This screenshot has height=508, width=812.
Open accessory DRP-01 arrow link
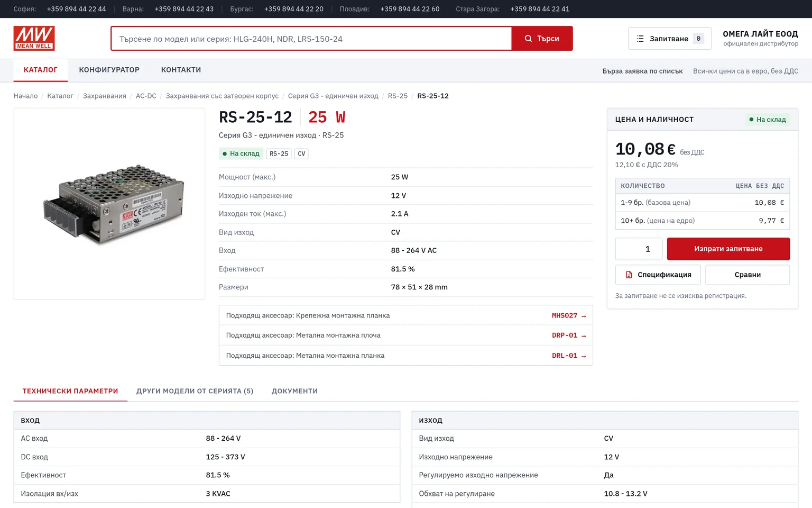(569, 335)
